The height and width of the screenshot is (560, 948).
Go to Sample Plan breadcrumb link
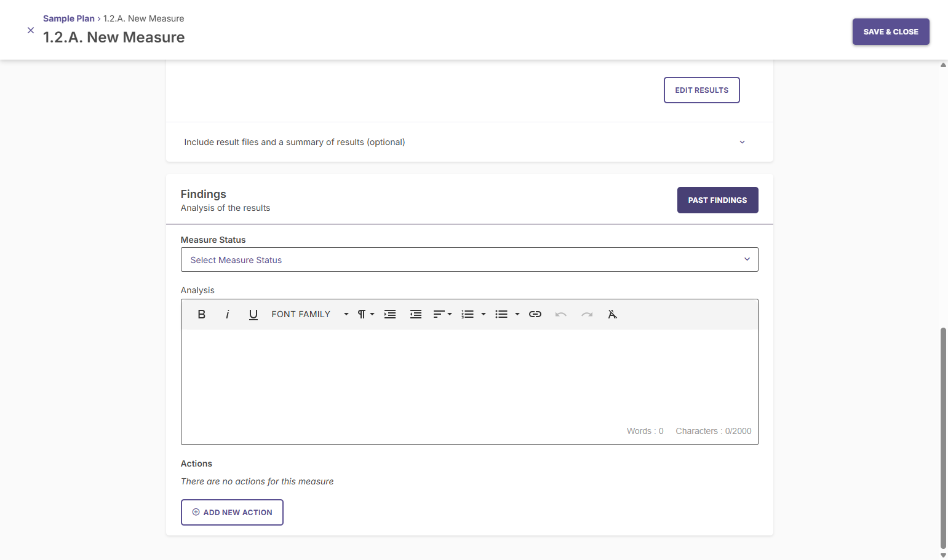pos(69,18)
